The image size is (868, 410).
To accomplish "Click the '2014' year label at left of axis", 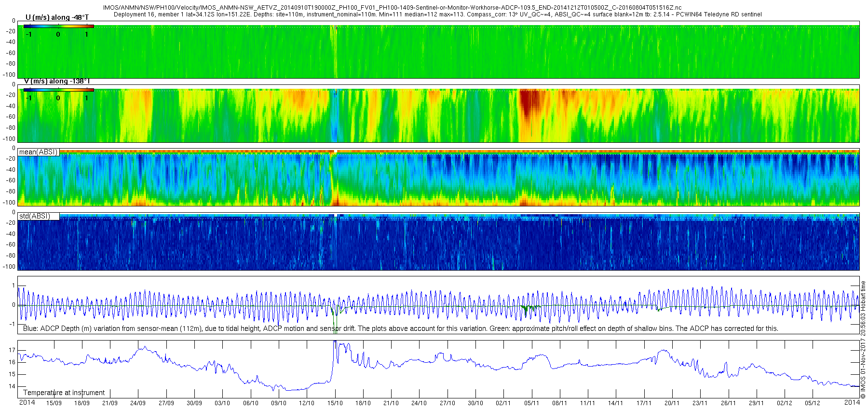I will pyautogui.click(x=27, y=402).
